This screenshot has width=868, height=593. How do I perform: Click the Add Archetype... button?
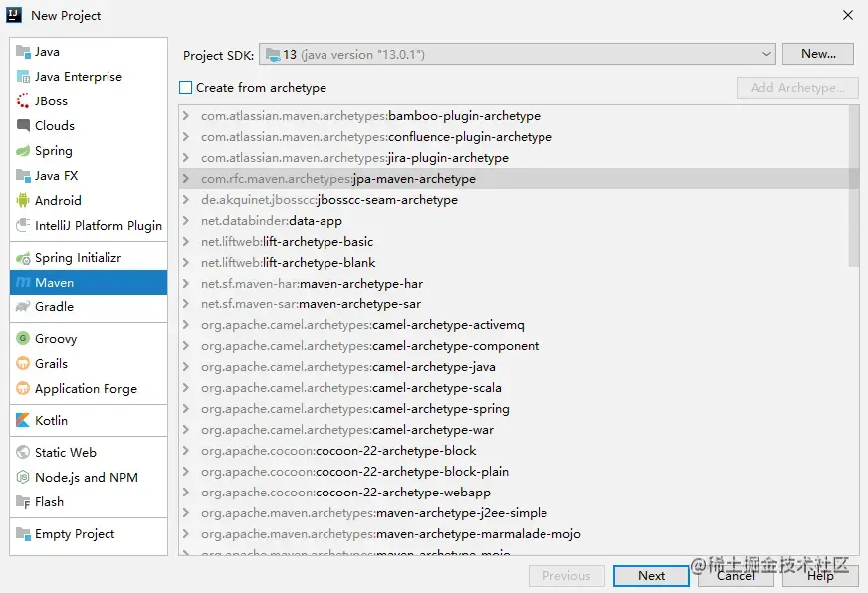pos(797,88)
